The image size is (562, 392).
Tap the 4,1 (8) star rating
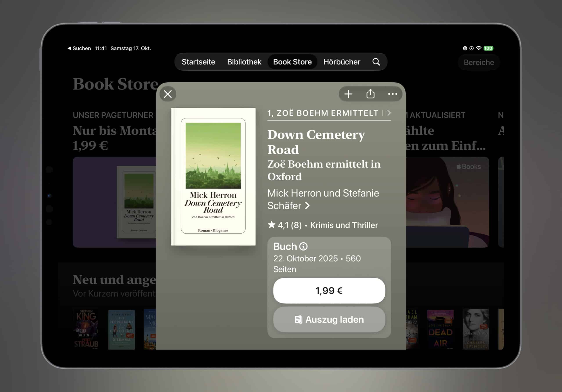pos(285,225)
